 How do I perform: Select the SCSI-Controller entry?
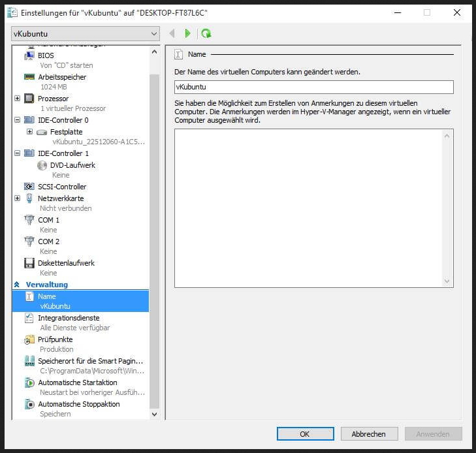pyautogui.click(x=62, y=187)
